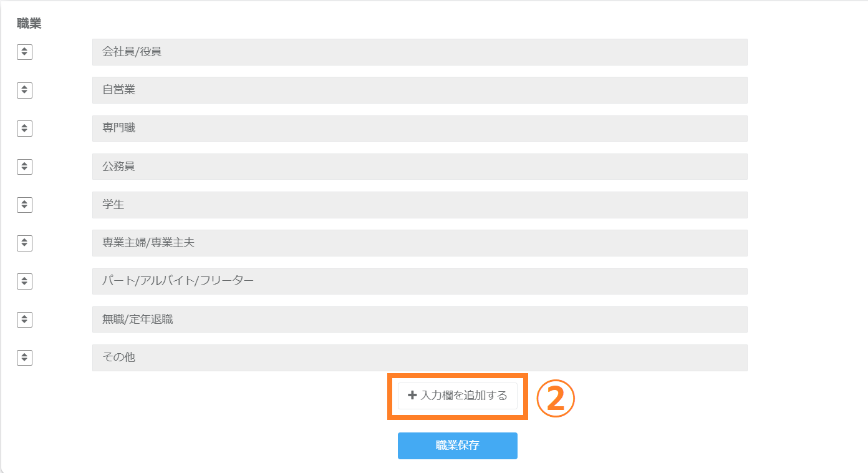Select the 専門職 text field
Screen dimensions: 868x473
pyautogui.click(x=420, y=129)
